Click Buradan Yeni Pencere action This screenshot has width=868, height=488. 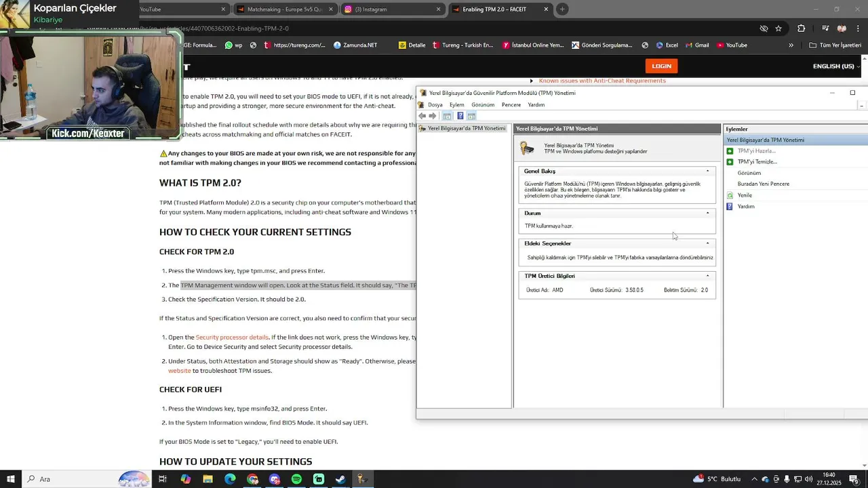[x=763, y=184]
